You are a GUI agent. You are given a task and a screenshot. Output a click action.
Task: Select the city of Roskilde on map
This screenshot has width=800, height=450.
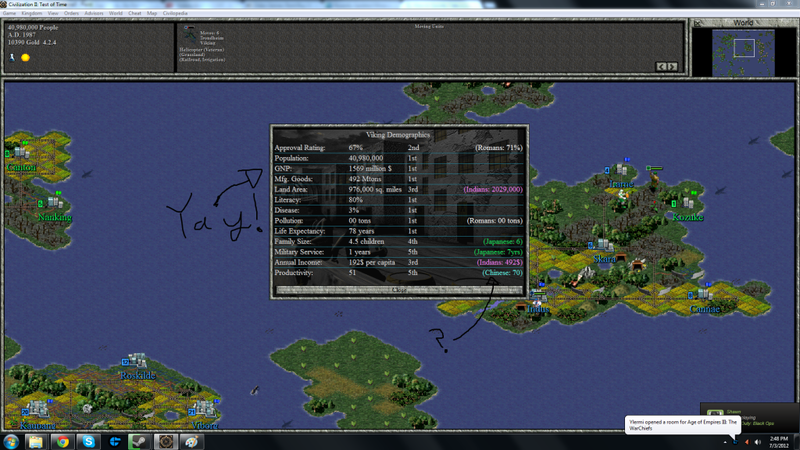click(136, 361)
